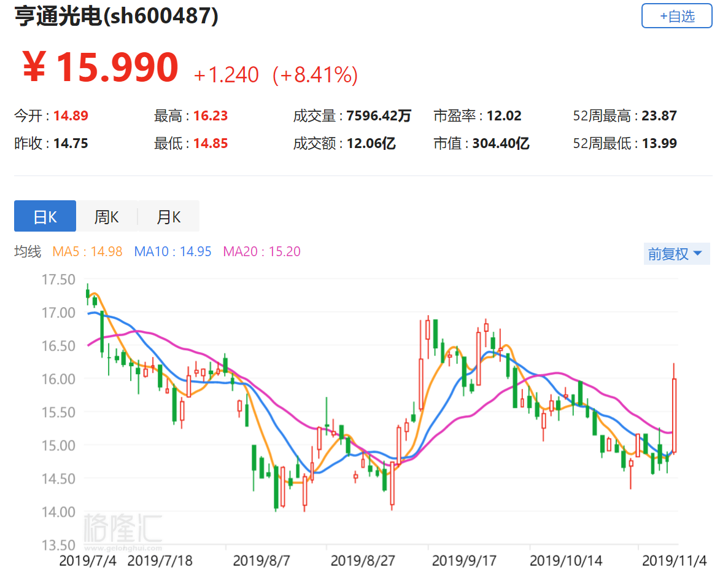This screenshot has width=728, height=575.
Task: Click the last red candlestick on 2019/11/4
Action: click(x=674, y=415)
